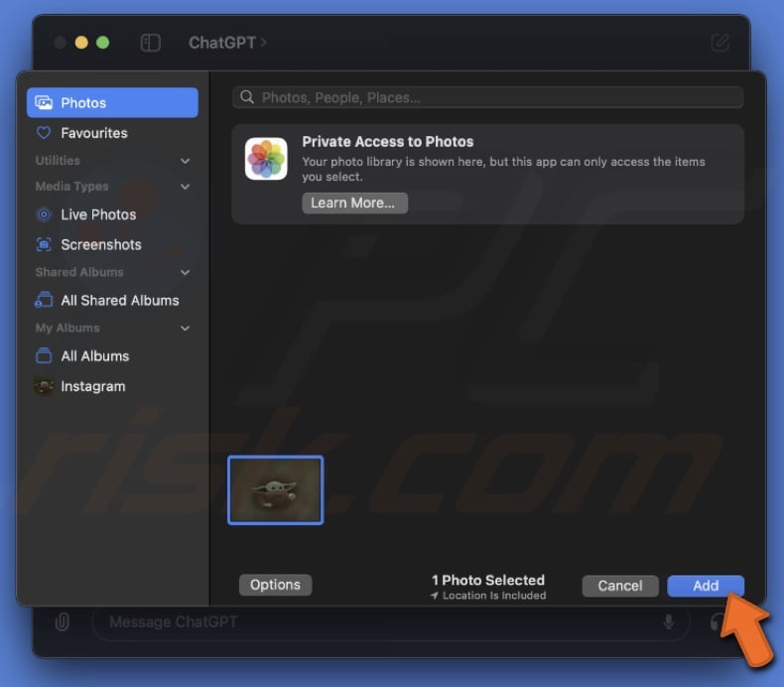The width and height of the screenshot is (784, 687).
Task: Collapse the My Albums section chevron
Action: [185, 329]
